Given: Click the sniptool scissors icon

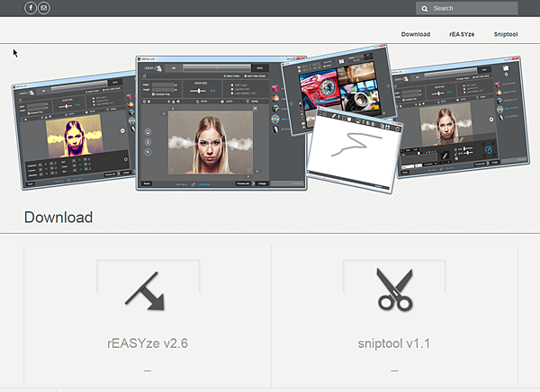Looking at the screenshot, I should click(x=395, y=290).
